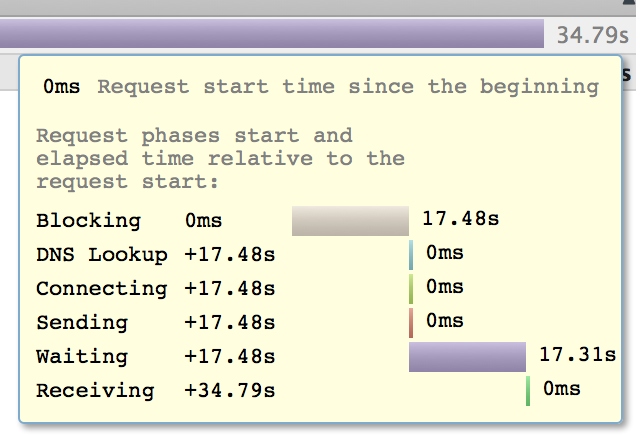Viewport: 636px width, 442px height.
Task: Click 'Request start time since the beginning' text
Action: point(348,87)
